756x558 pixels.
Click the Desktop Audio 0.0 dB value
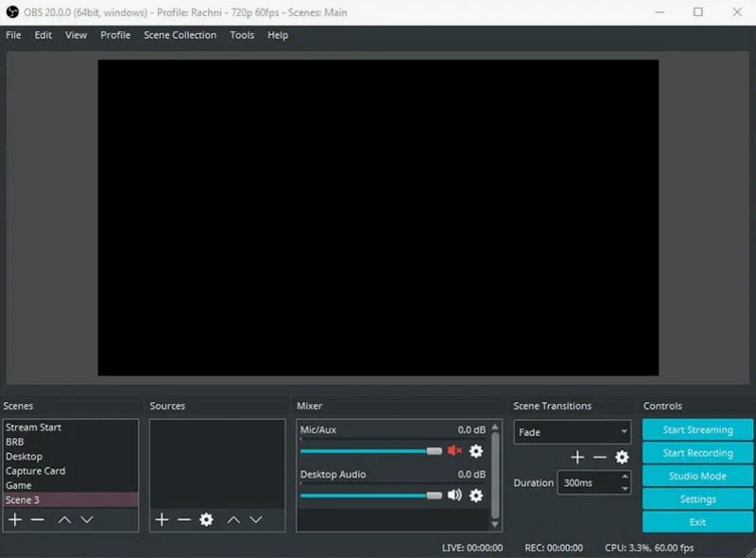pos(472,475)
